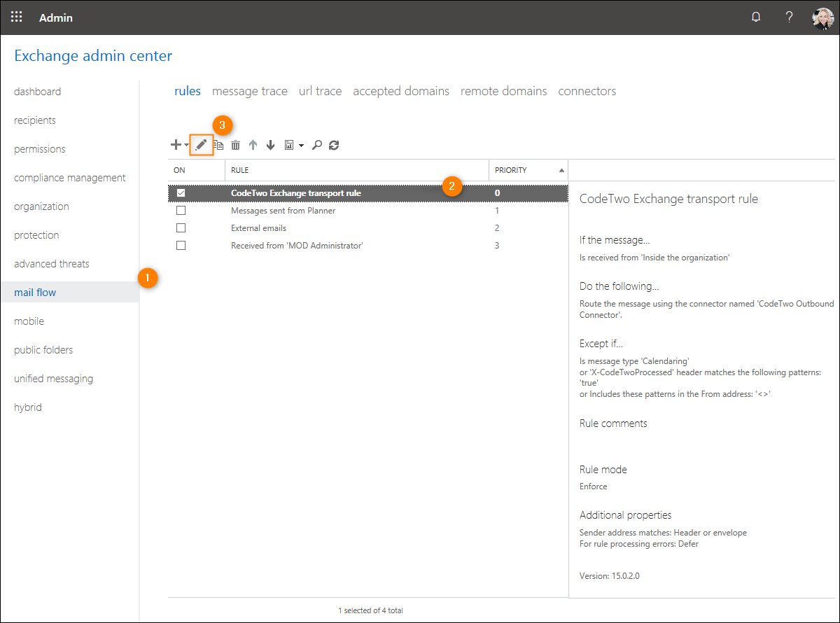This screenshot has height=623, width=840.
Task: Refresh the rules list
Action: 334,145
